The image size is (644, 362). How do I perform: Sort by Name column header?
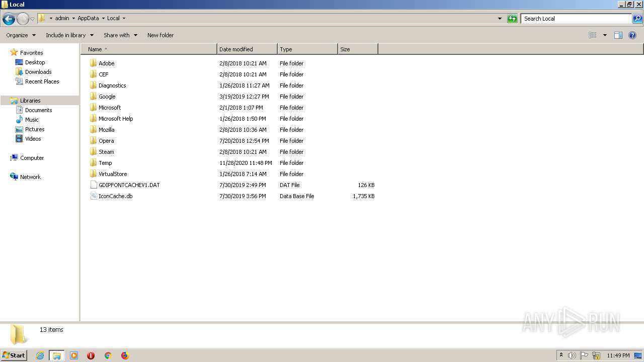click(x=149, y=49)
